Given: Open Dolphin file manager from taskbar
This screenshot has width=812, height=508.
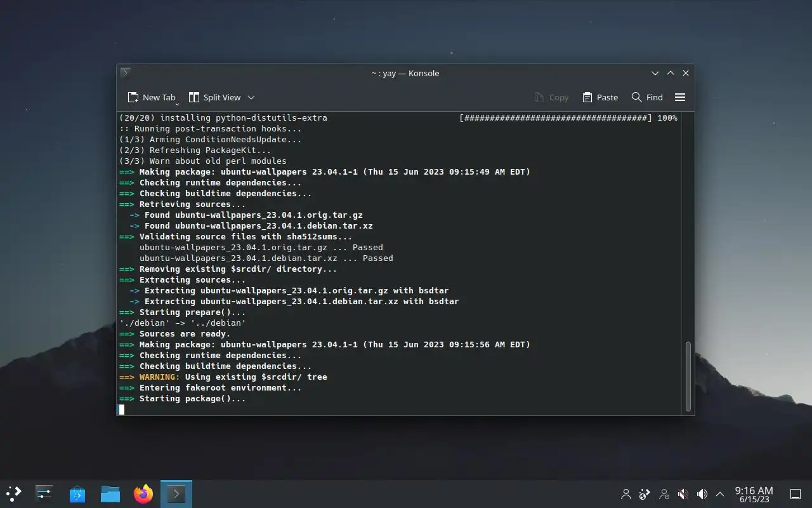Looking at the screenshot, I should click(x=110, y=493).
